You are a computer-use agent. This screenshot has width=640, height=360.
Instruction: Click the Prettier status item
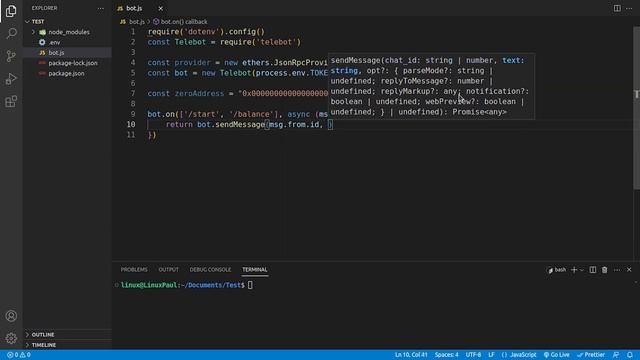pyautogui.click(x=591, y=355)
